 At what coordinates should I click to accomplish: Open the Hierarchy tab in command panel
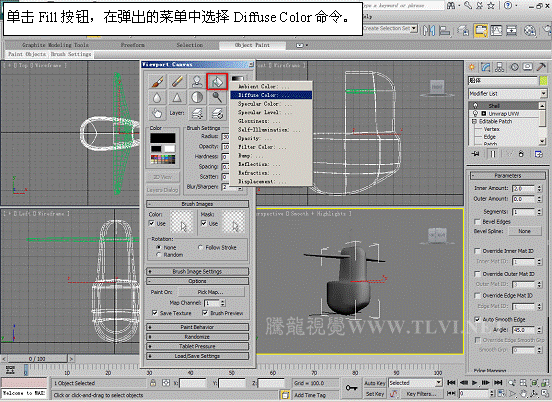499,67
